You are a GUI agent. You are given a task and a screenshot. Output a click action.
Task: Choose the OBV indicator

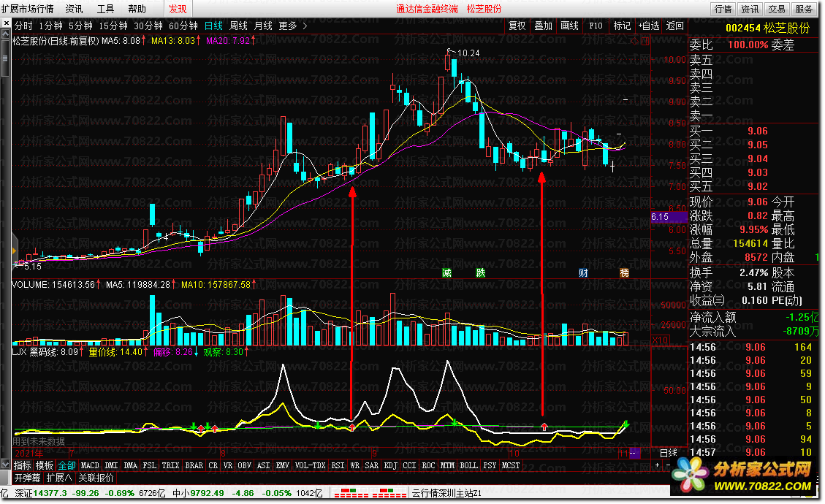244,465
